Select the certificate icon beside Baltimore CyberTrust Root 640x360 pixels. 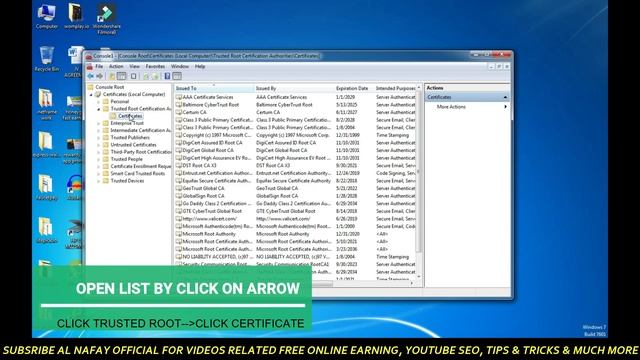coord(178,105)
